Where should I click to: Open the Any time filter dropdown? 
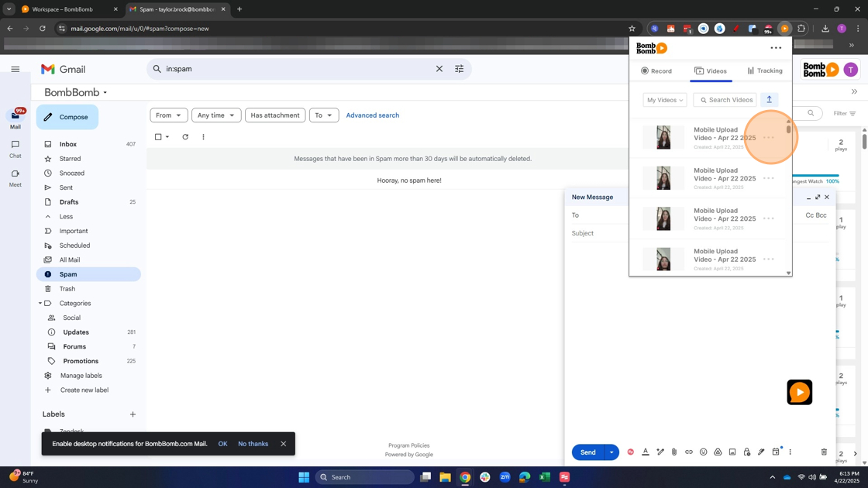click(216, 115)
